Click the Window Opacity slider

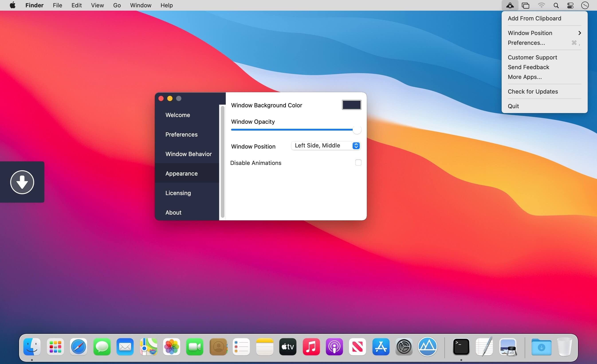(x=296, y=130)
